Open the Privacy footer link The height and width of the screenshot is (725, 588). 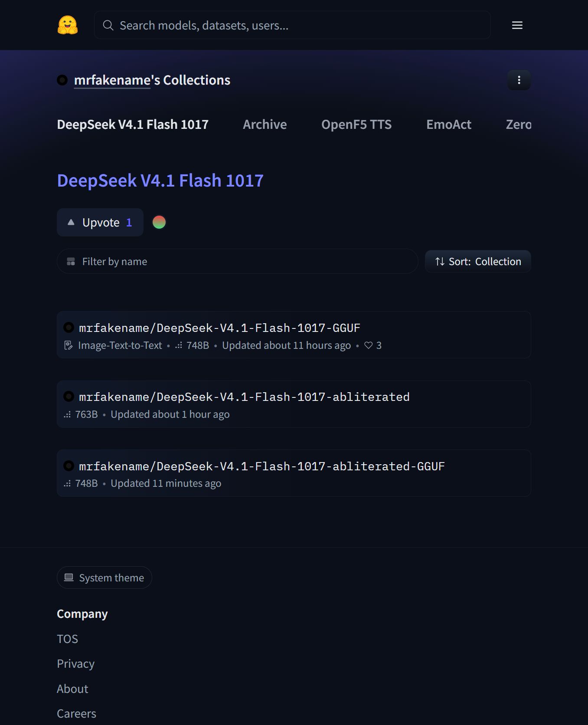tap(76, 664)
